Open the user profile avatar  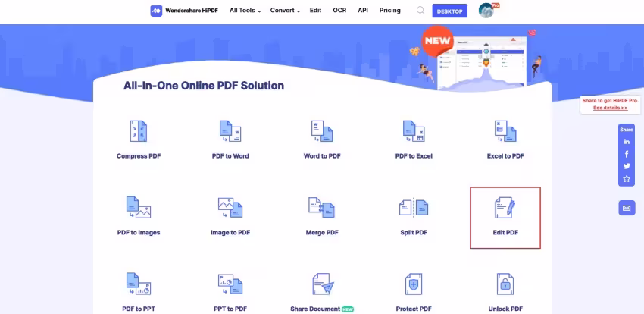[x=486, y=11]
